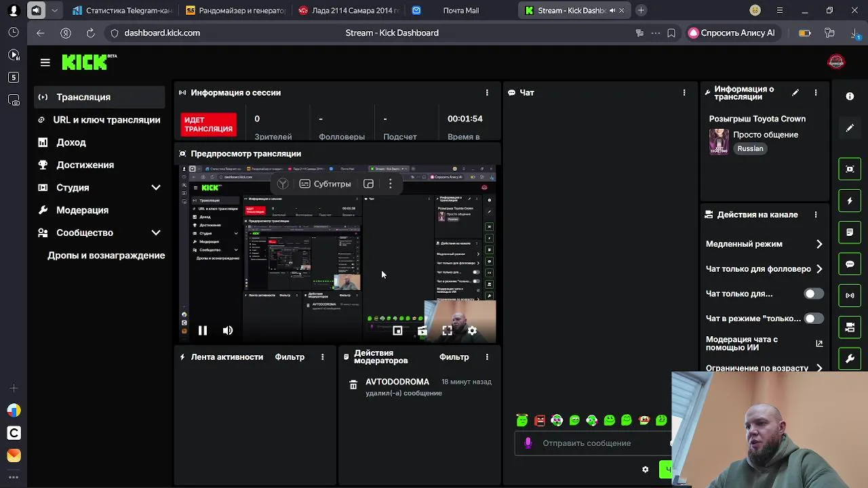The width and height of the screenshot is (868, 488).
Task: Toggle the Чат только для... switch
Action: coord(814,294)
